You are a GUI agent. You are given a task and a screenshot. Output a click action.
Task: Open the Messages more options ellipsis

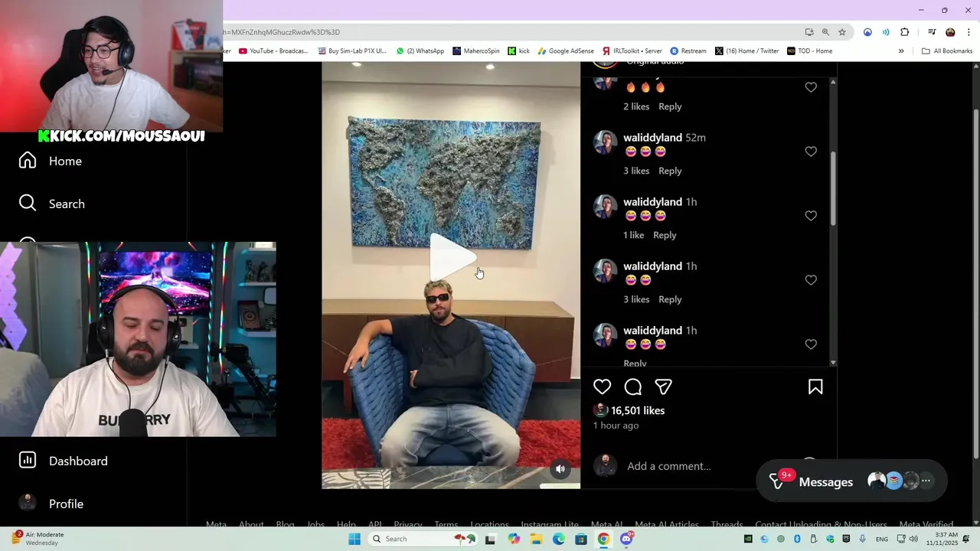pyautogui.click(x=926, y=481)
